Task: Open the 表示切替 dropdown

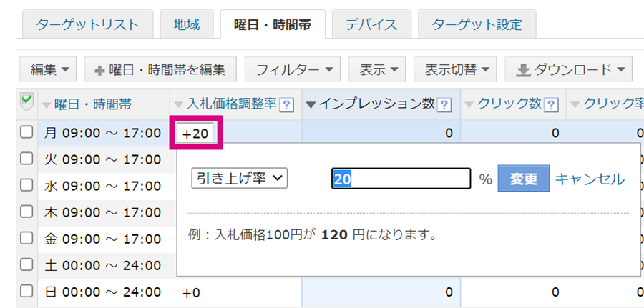Action: coord(456,70)
